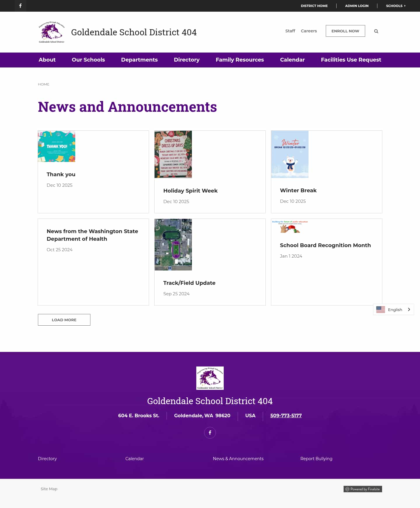This screenshot has width=420, height=508.
Task: Open the Calendar menu in the purple bar
Action: tap(292, 60)
